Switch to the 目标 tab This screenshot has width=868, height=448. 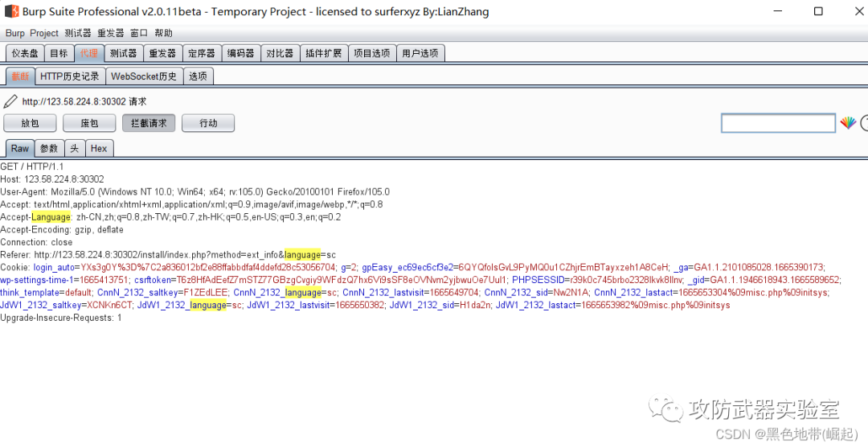click(x=59, y=54)
